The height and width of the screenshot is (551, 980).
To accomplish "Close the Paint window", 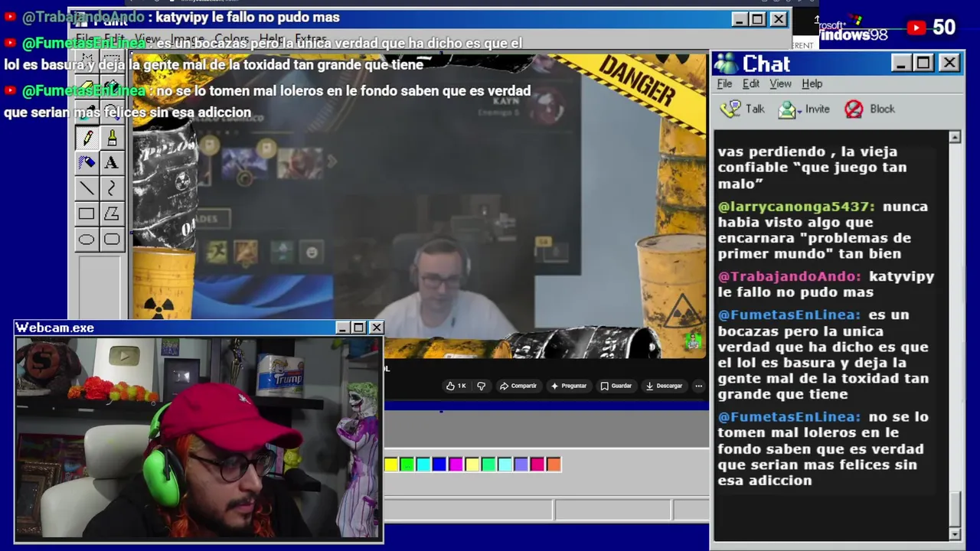I will [779, 19].
